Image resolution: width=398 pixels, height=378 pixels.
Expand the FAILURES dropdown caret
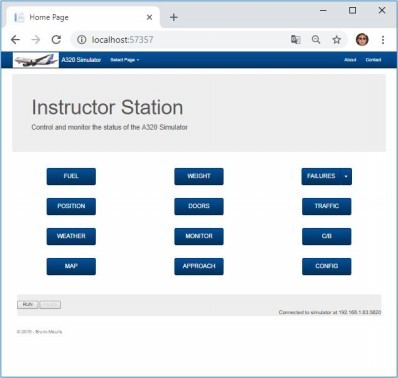[346, 176]
